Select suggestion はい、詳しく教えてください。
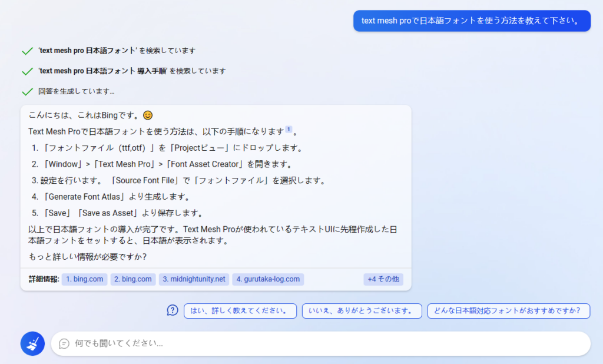 [240, 311]
